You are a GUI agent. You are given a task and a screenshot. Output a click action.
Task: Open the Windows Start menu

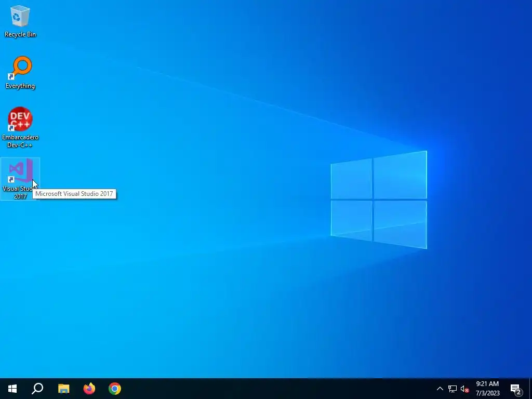coord(12,389)
